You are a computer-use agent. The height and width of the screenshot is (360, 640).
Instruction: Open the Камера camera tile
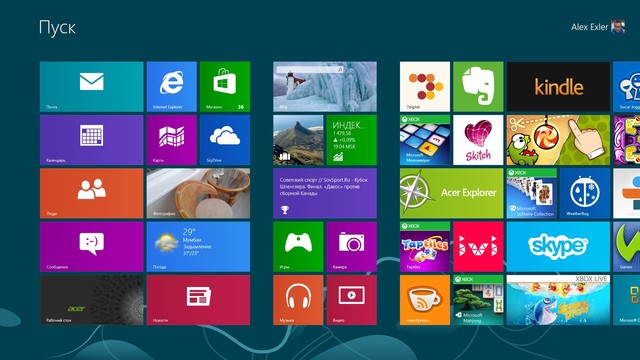(351, 247)
